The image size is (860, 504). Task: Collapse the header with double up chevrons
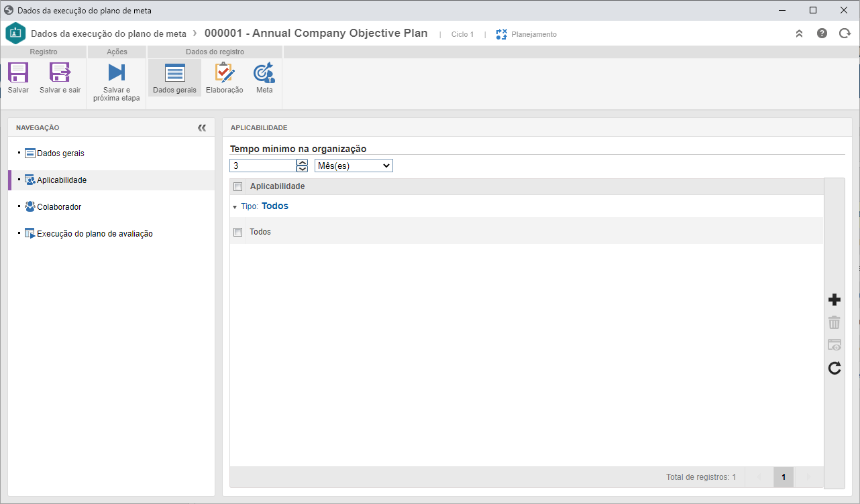pyautogui.click(x=799, y=34)
